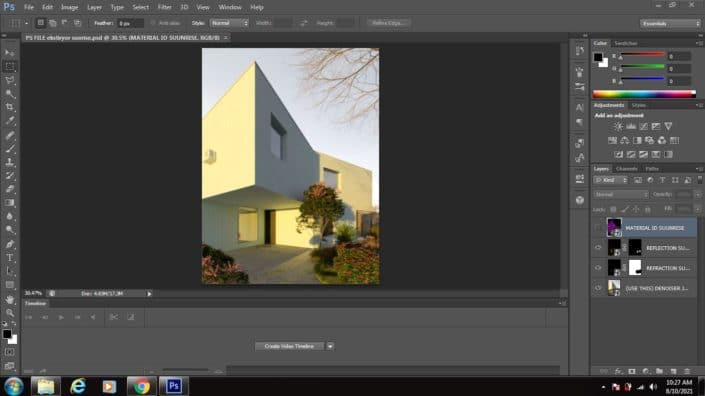705x396 pixels.
Task: Select the Horizontal Type tool
Action: pos(9,258)
